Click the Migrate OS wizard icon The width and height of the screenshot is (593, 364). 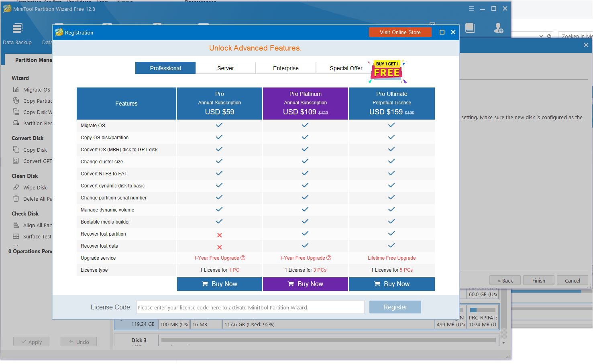pyautogui.click(x=16, y=89)
